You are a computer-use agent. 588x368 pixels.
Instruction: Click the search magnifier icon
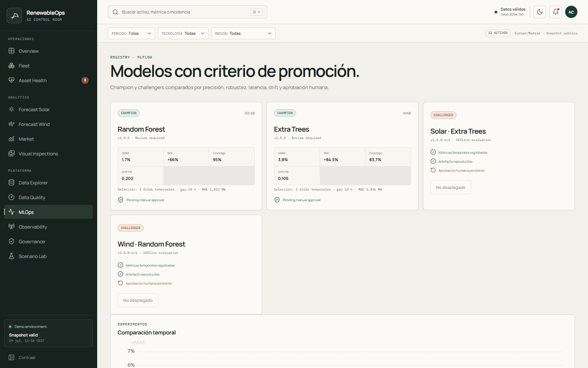pos(116,12)
